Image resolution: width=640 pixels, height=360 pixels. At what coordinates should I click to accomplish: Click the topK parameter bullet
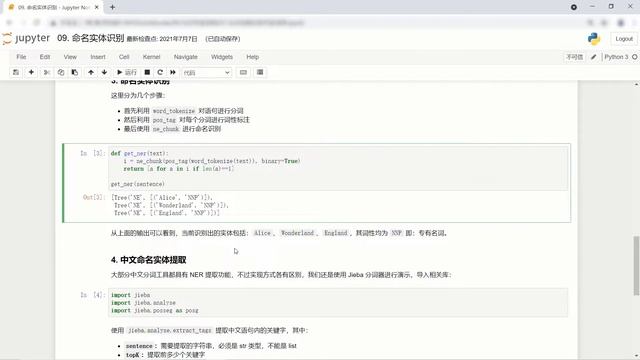click(x=165, y=355)
